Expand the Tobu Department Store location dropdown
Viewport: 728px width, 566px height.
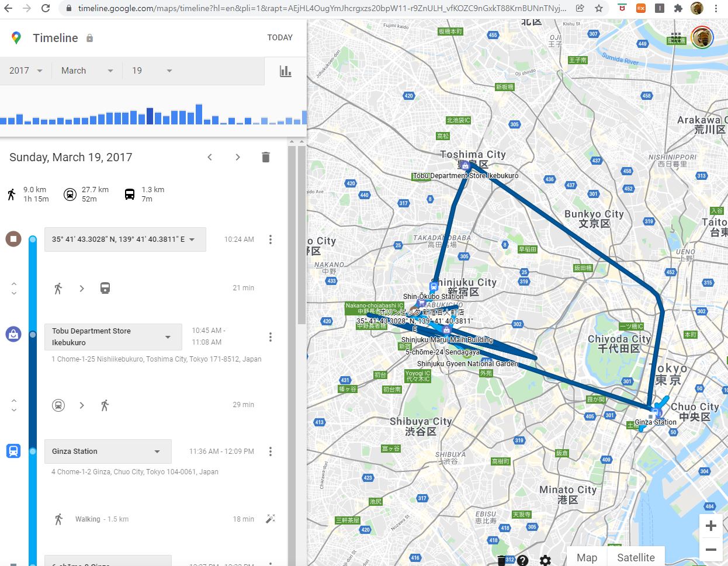tap(113, 337)
